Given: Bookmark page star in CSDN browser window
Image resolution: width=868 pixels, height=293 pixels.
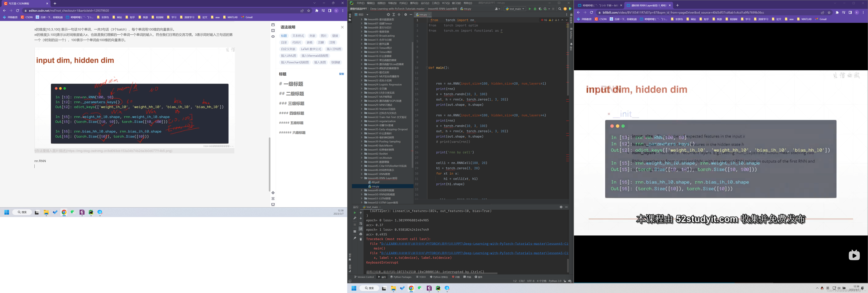Looking at the screenshot, I should (309, 10).
